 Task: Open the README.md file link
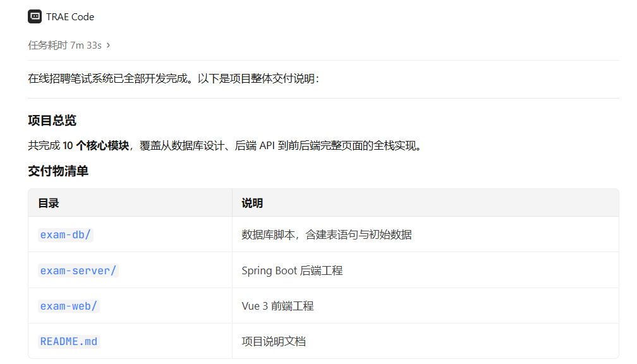pos(69,342)
